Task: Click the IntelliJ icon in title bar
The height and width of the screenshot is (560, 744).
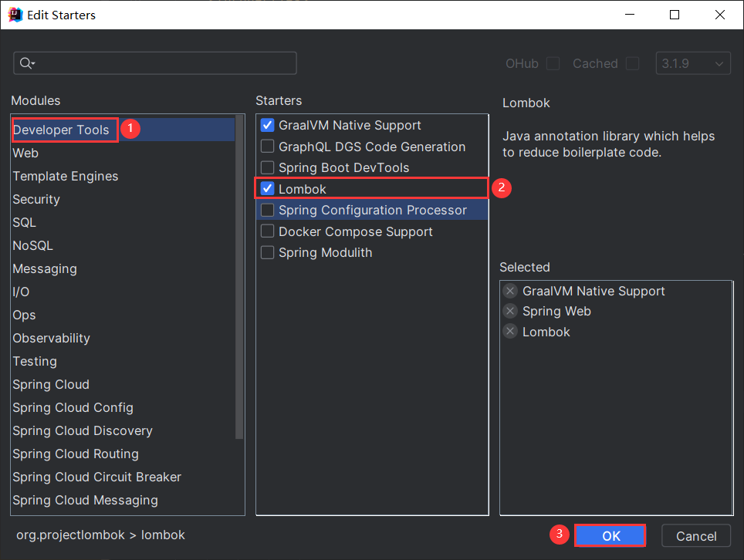Action: coord(15,15)
